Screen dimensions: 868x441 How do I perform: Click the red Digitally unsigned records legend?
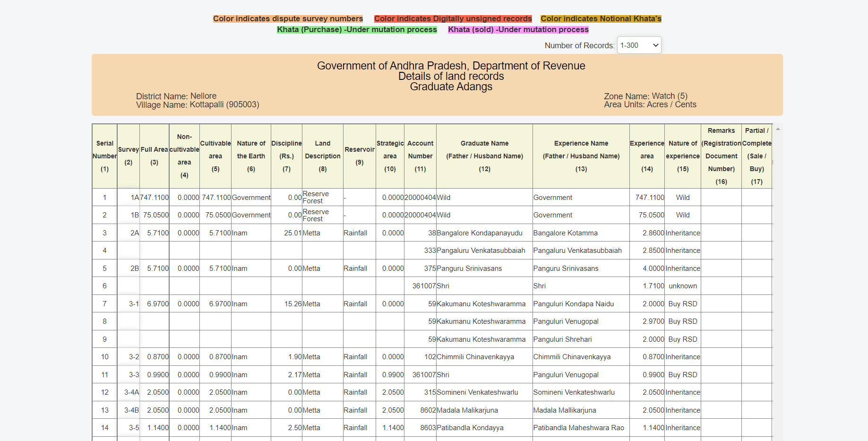pyautogui.click(x=453, y=18)
